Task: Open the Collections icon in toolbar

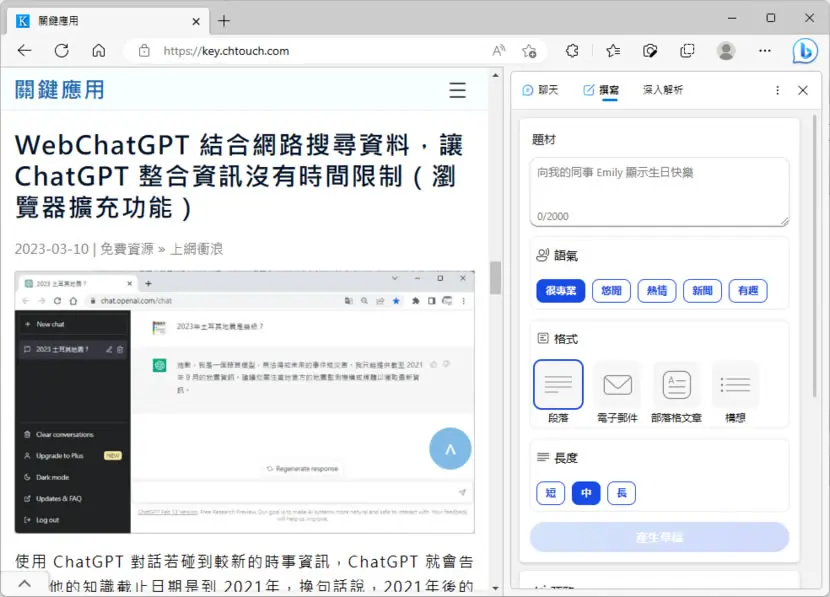Action: 687,51
